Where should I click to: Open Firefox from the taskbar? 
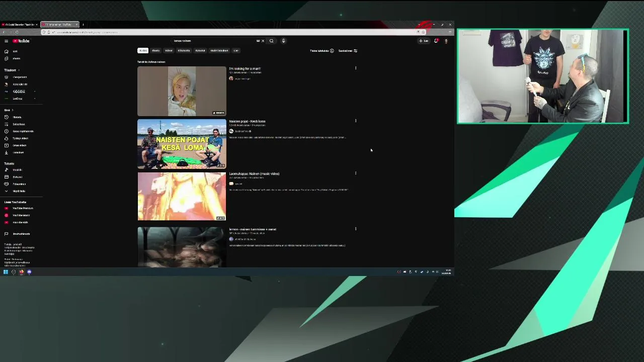(22, 272)
